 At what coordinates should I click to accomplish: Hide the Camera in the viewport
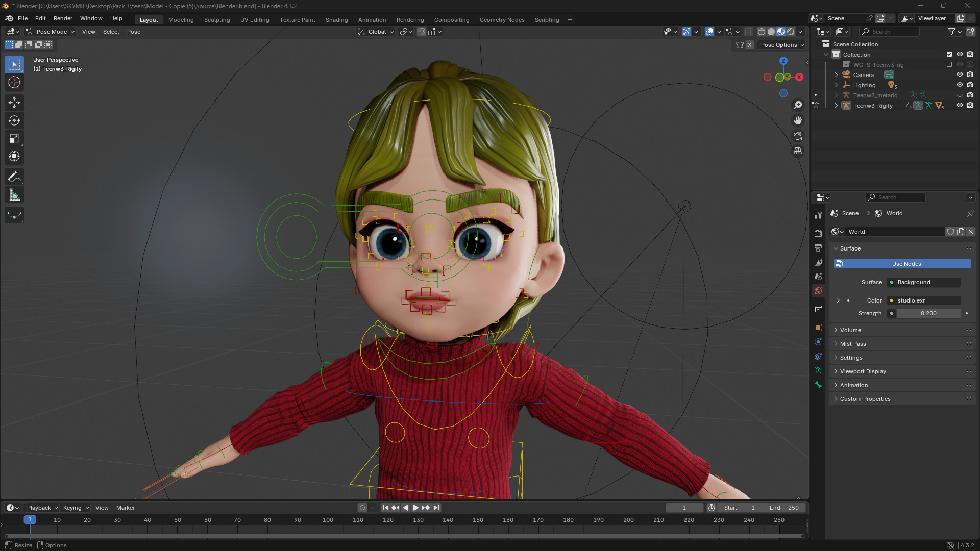960,74
